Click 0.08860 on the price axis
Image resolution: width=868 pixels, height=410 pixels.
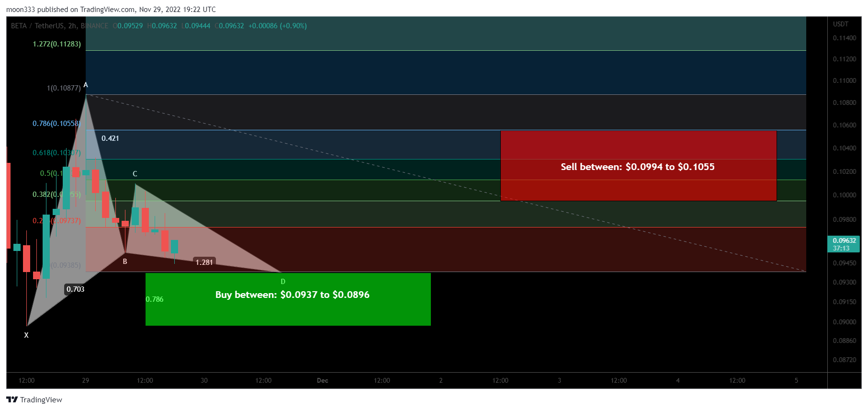pyautogui.click(x=845, y=341)
